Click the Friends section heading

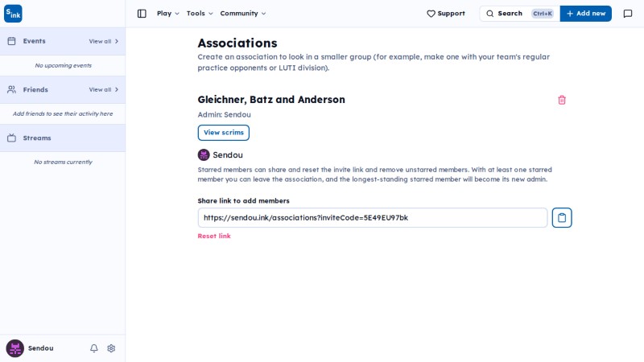pyautogui.click(x=35, y=89)
